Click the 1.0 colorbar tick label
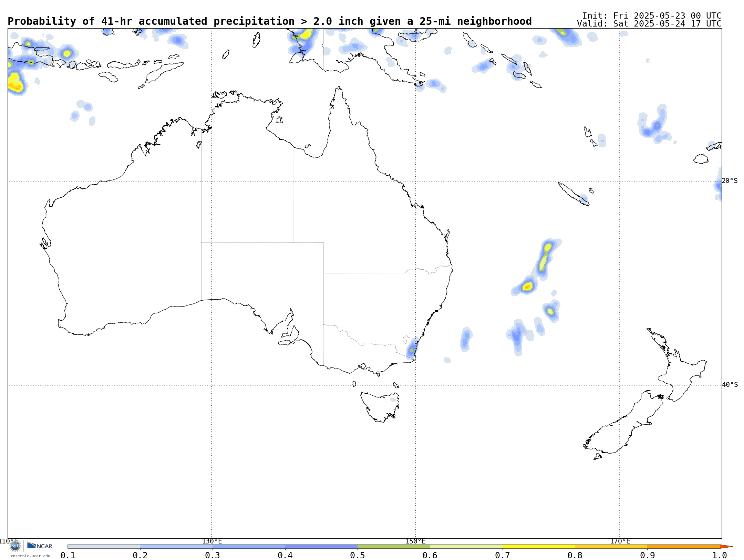This screenshot has height=560, width=744. click(x=720, y=555)
